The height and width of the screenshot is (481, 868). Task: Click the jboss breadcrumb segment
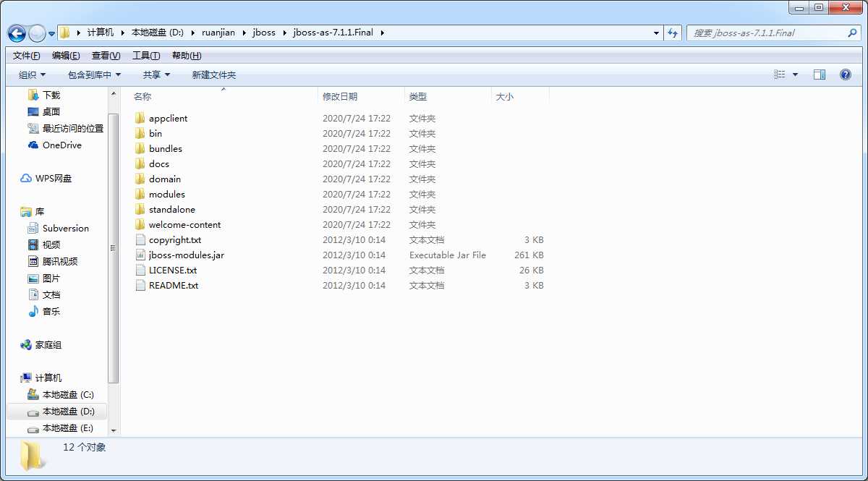(264, 33)
